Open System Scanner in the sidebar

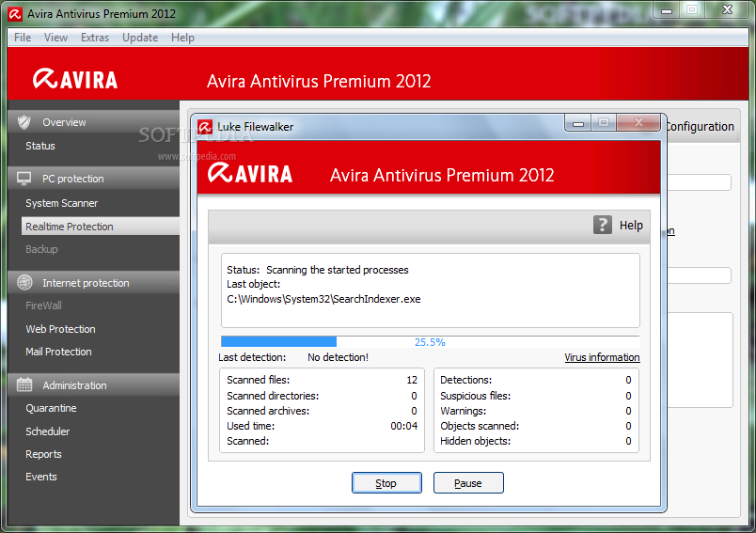coord(62,203)
